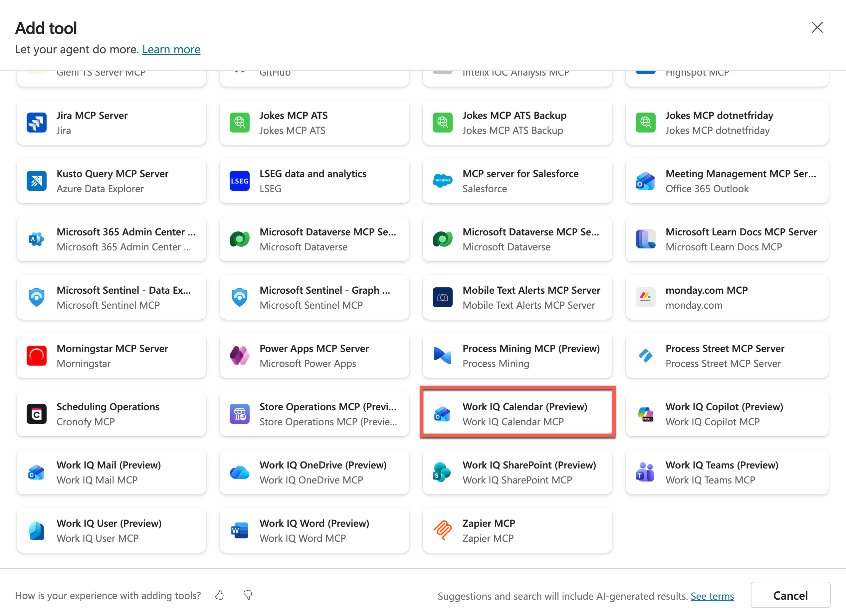Select the Work IQ SharePoint icon
Image resolution: width=846 pixels, height=616 pixels.
click(x=442, y=471)
